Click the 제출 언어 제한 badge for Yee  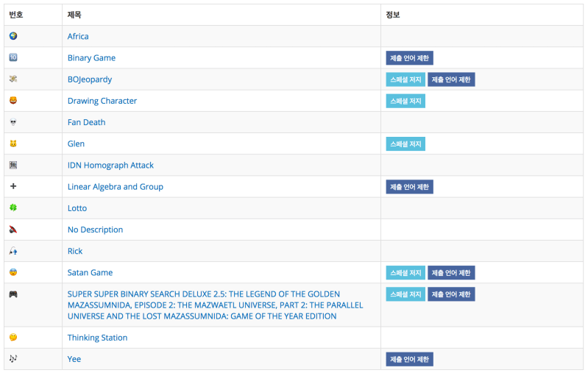410,359
